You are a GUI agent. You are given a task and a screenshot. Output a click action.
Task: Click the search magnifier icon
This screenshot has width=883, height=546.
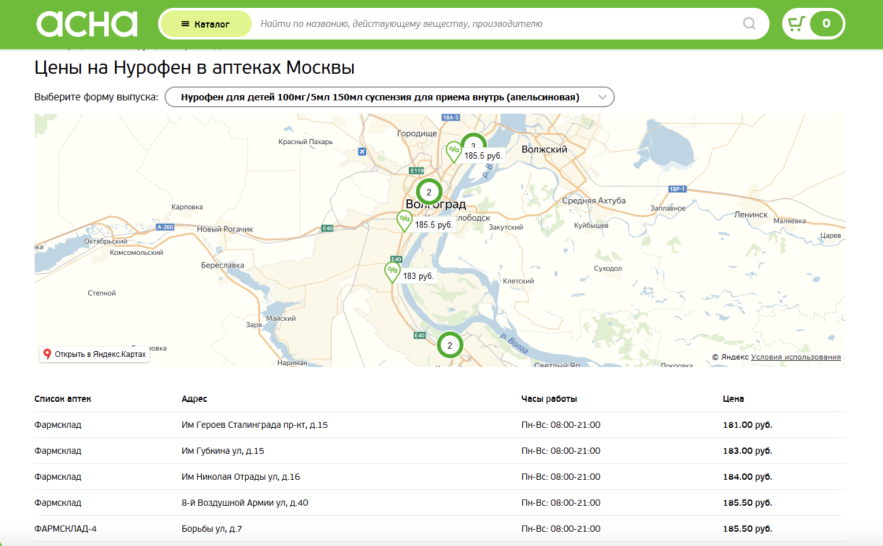(749, 24)
